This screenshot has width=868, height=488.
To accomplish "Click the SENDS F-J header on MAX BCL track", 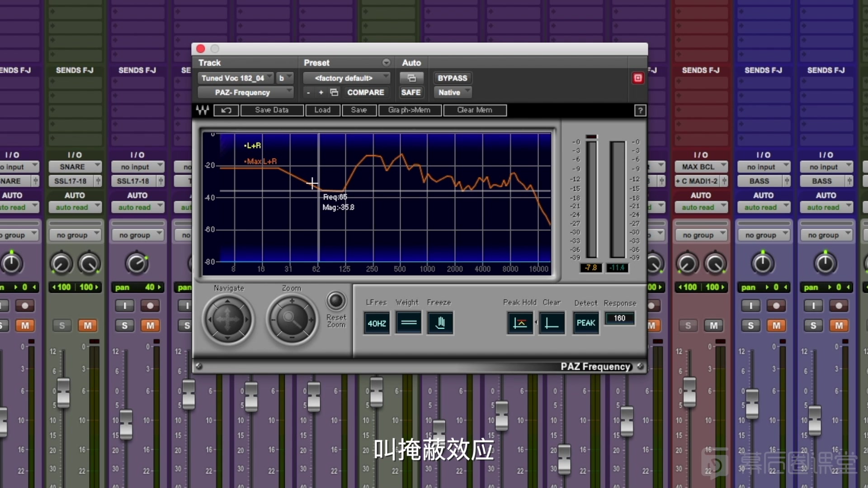I will tap(701, 70).
